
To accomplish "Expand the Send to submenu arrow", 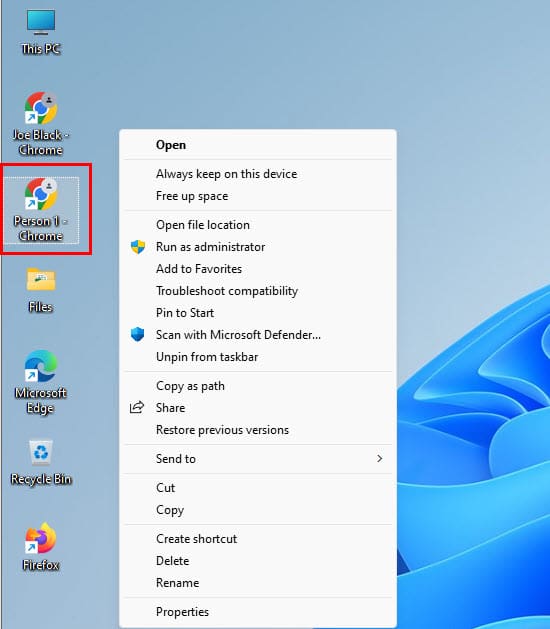I will tap(380, 459).
